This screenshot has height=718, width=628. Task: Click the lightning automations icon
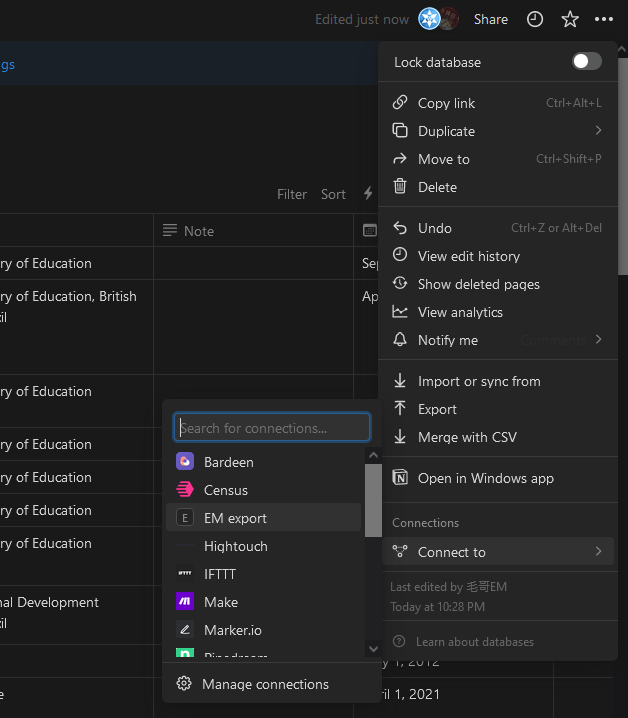(x=368, y=193)
